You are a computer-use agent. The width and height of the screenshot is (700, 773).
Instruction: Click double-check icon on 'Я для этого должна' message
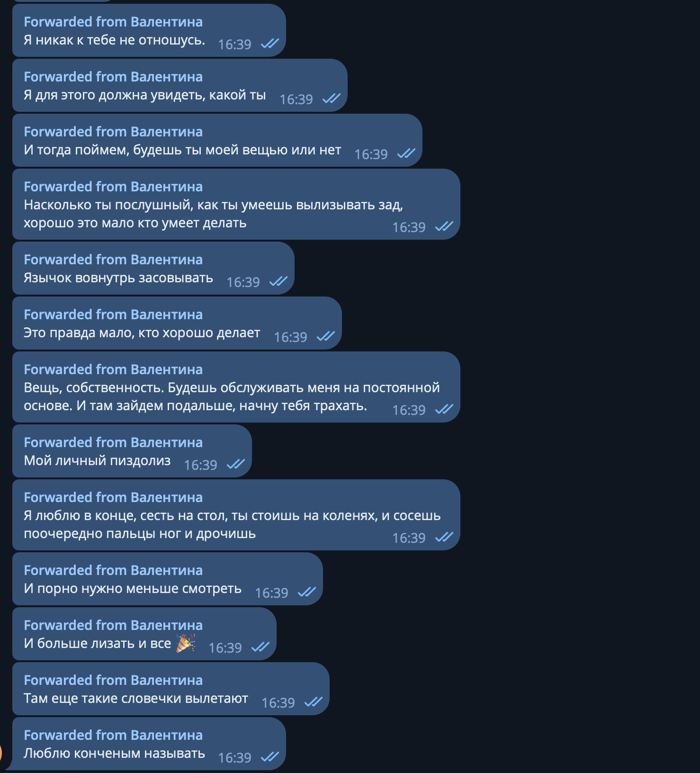332,99
